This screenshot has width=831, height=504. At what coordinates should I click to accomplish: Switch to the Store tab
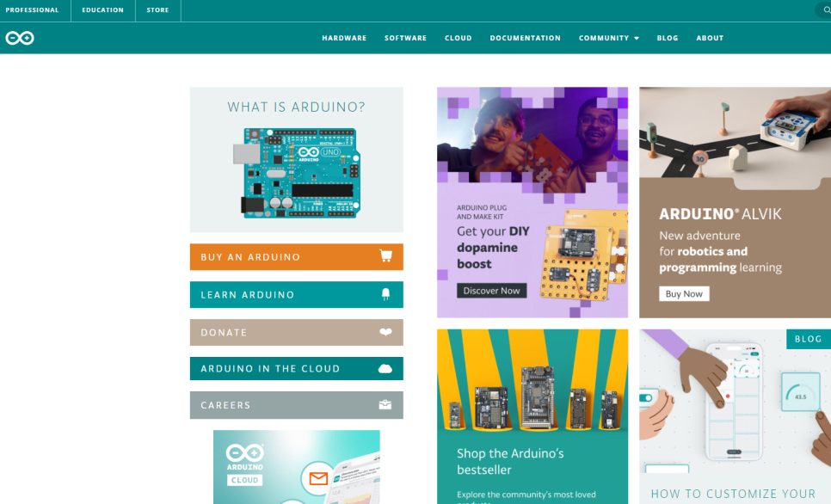(158, 10)
